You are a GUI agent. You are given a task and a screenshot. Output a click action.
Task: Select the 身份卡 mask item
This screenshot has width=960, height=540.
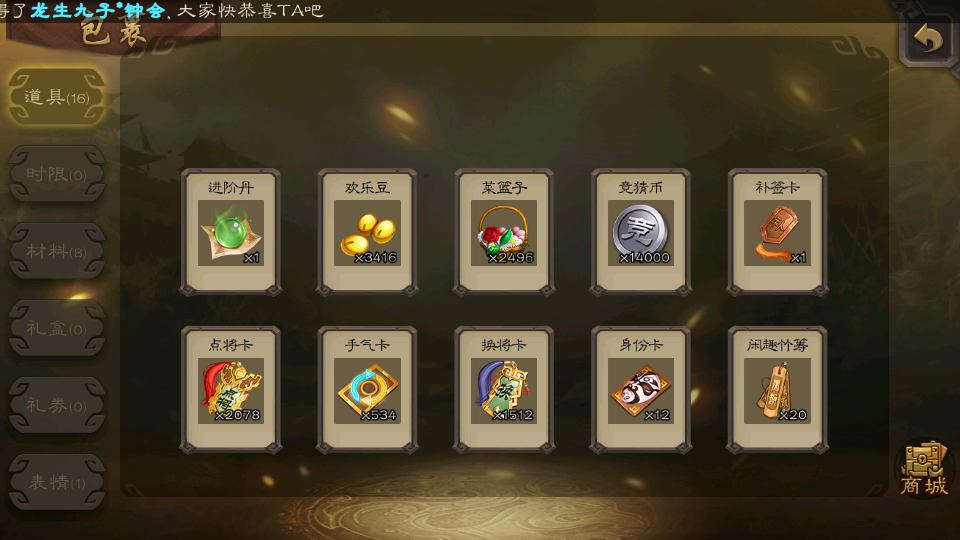641,390
